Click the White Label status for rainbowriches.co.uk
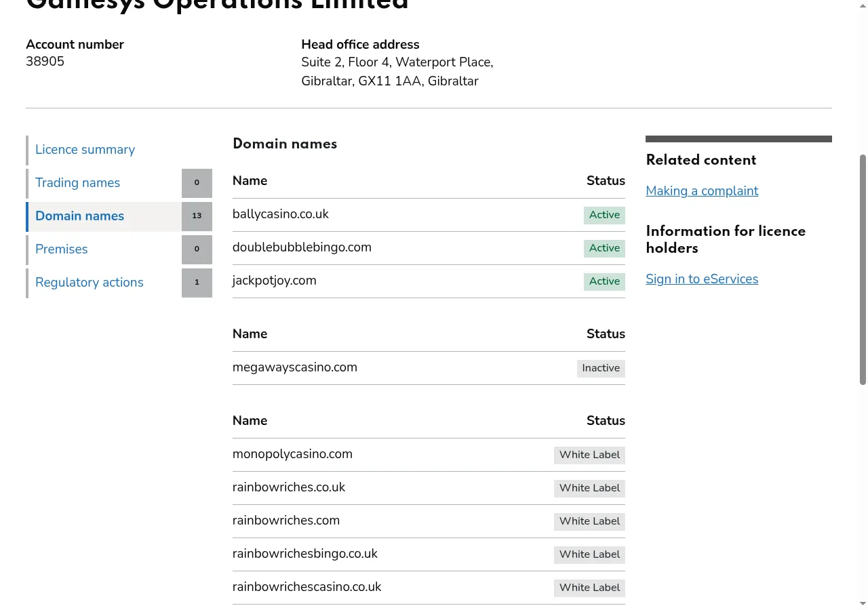Image resolution: width=868 pixels, height=610 pixels. click(x=589, y=488)
